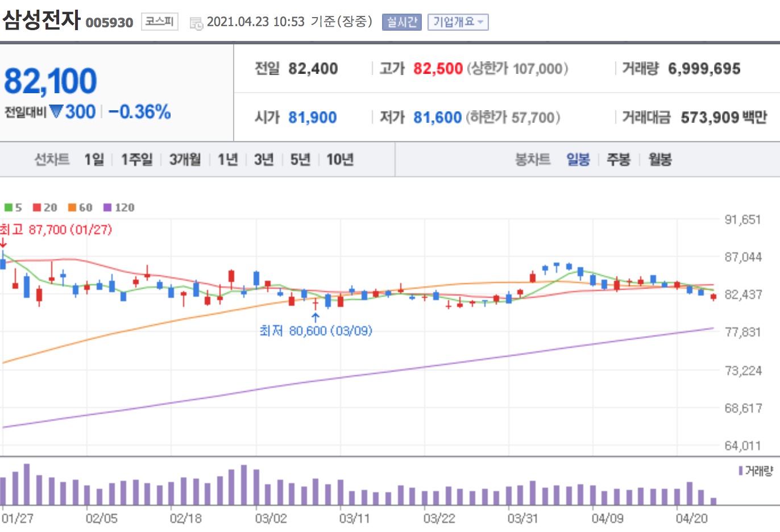The width and height of the screenshot is (780, 532).
Task: Click the stock code 005930
Action: [109, 23]
